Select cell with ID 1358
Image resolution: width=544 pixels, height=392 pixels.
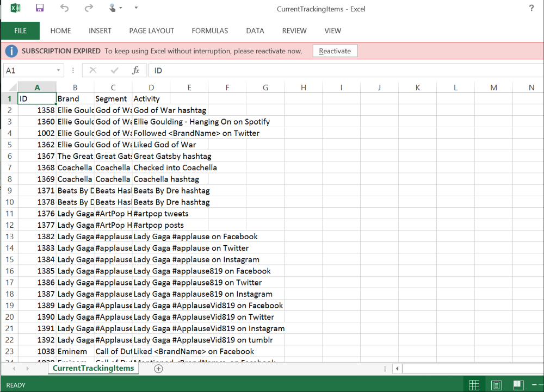tap(37, 110)
